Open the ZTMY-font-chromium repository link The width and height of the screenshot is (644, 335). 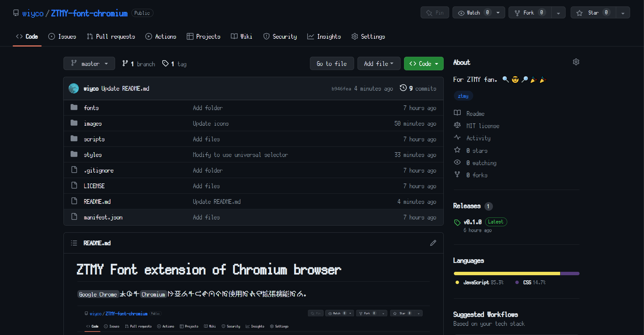click(x=89, y=13)
